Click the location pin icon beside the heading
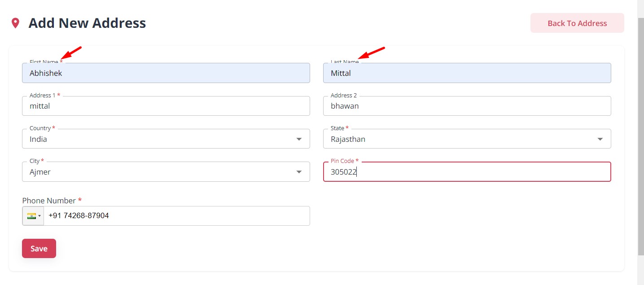The height and width of the screenshot is (285, 644). coord(16,23)
